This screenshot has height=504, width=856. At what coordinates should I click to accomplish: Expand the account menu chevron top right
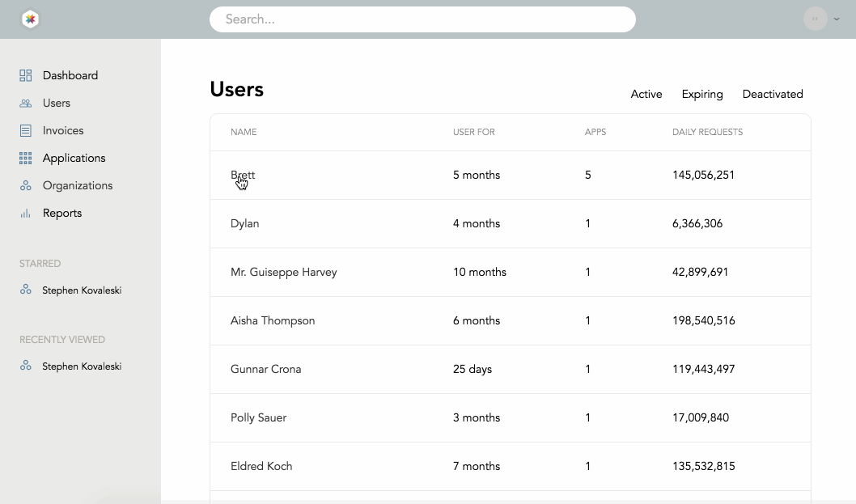point(838,18)
